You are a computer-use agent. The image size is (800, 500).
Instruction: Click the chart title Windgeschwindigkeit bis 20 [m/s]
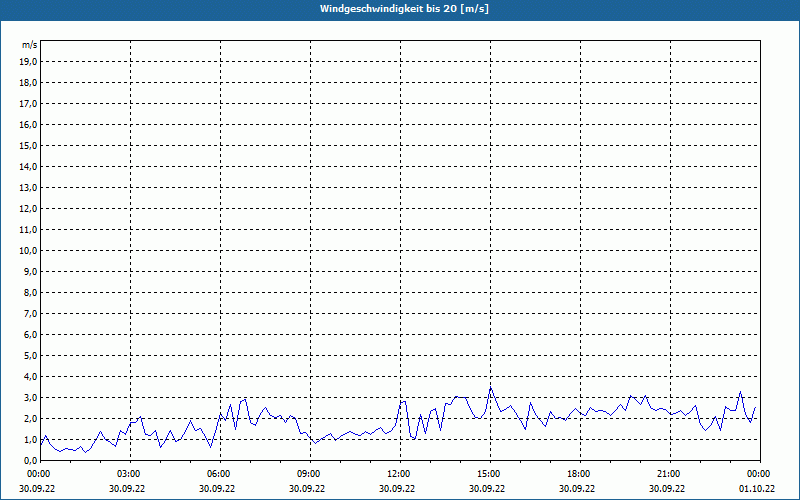[x=404, y=9]
